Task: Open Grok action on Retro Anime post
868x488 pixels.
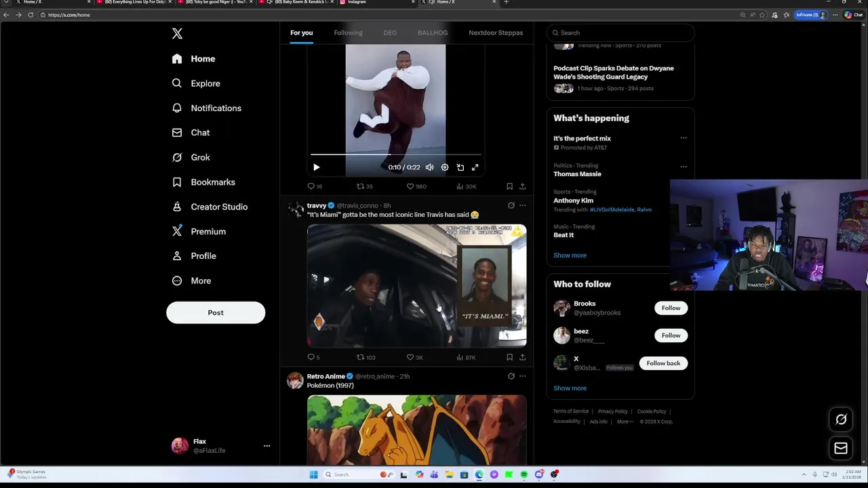Action: 511,376
